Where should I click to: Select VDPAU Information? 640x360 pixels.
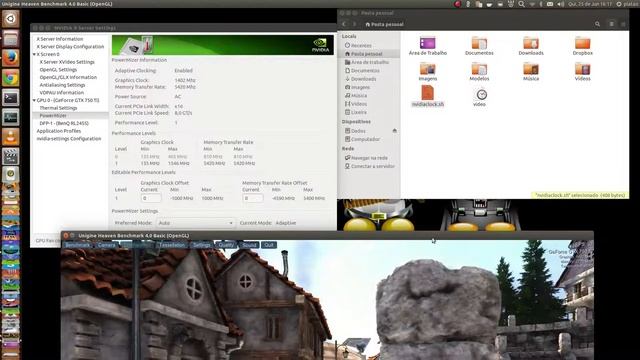[x=61, y=93]
